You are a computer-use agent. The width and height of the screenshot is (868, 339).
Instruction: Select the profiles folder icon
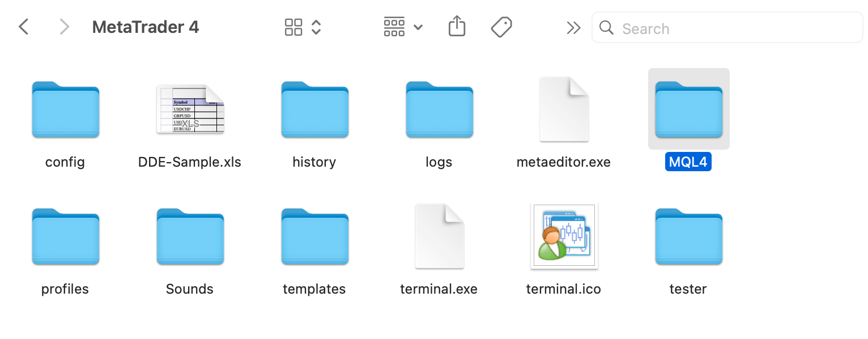(66, 236)
